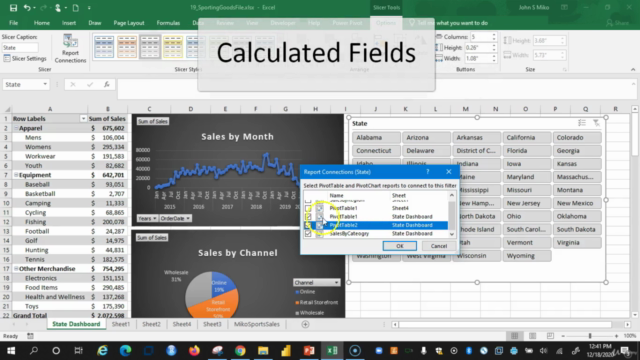This screenshot has height=360, width=640.
Task: Select Wyoming in State slicer
Action: point(527,256)
